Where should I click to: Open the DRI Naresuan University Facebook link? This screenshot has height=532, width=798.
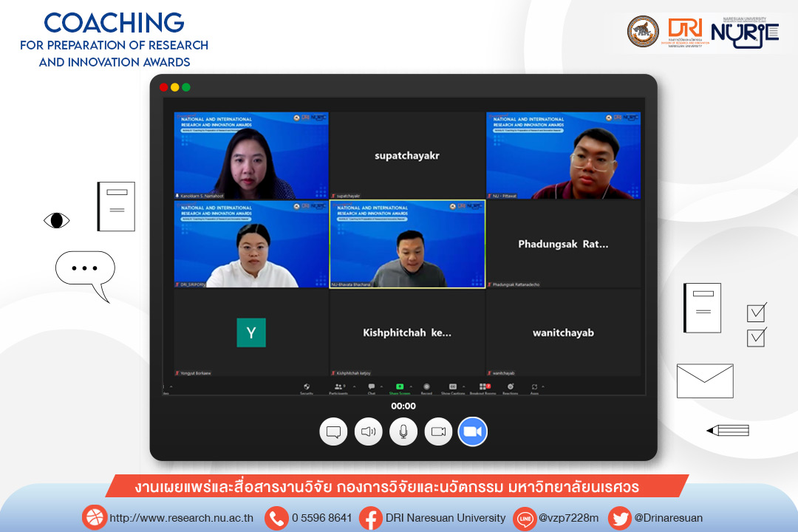coord(446,518)
